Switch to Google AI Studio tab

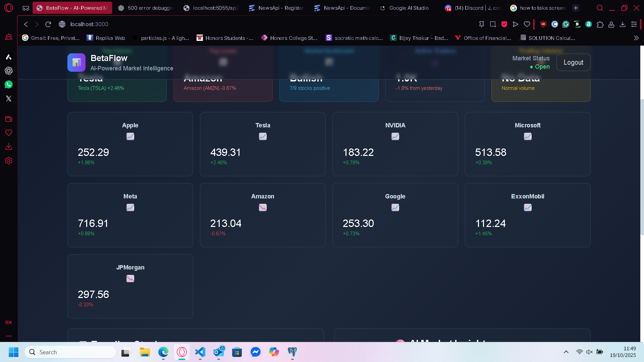(x=404, y=8)
